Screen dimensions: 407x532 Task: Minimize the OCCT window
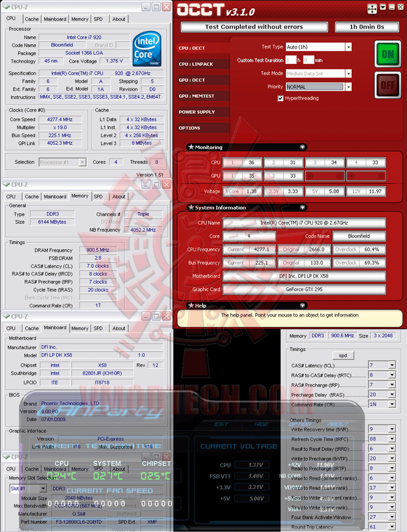(391, 7)
